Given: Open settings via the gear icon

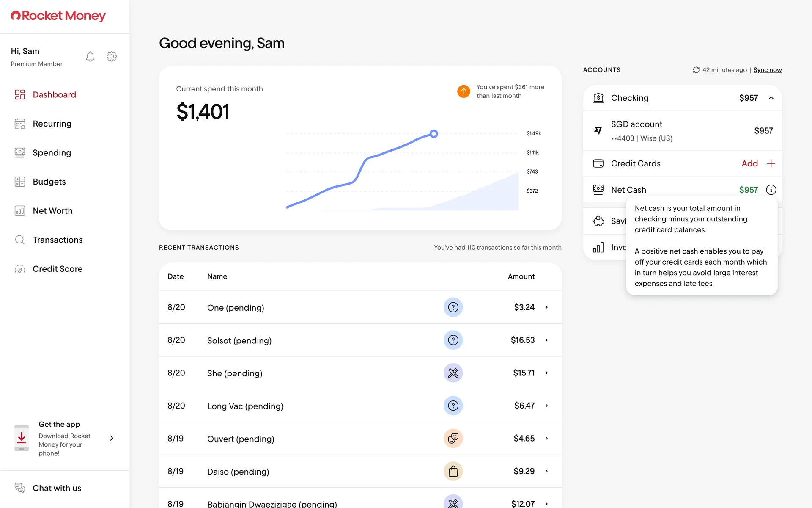Looking at the screenshot, I should tap(112, 57).
